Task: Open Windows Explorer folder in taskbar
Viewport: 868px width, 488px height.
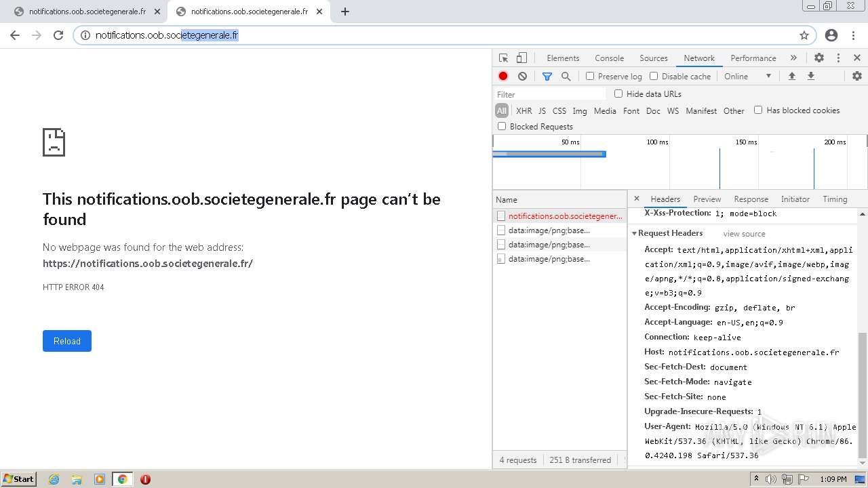Action: (77, 479)
